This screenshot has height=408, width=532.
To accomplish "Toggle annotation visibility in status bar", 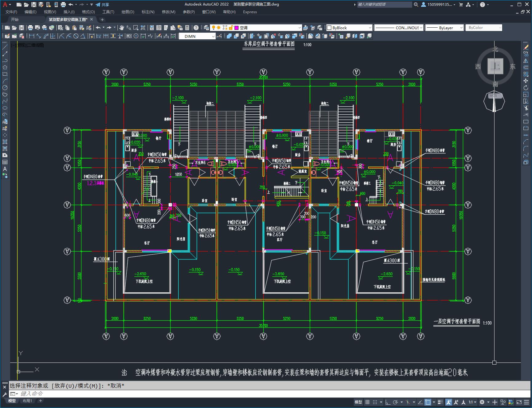I will [449, 402].
